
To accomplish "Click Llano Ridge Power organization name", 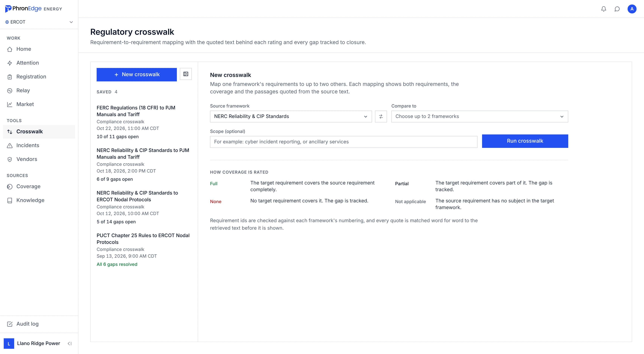I will coord(38,344).
